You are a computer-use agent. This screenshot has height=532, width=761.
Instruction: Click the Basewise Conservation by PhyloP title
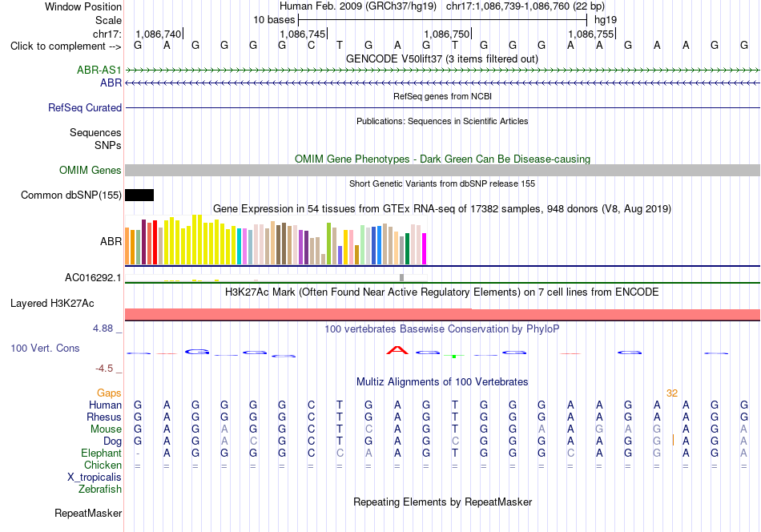coord(442,328)
